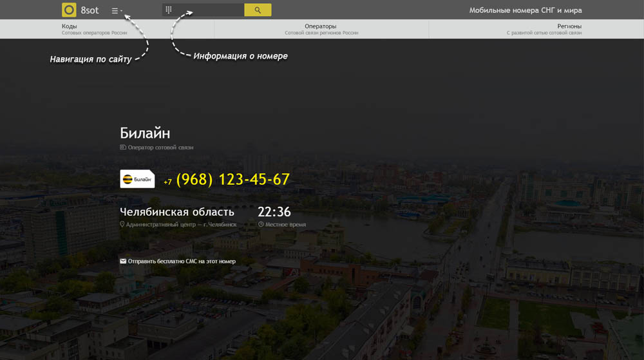Click the Местное время label

point(285,225)
